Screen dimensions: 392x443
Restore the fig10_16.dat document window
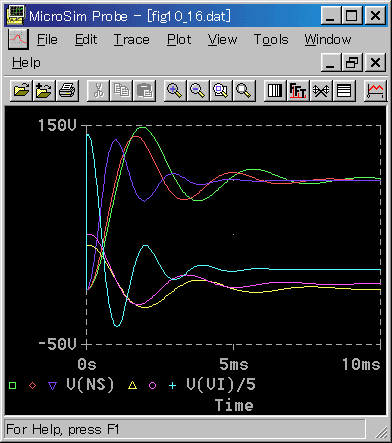pyautogui.click(x=352, y=63)
